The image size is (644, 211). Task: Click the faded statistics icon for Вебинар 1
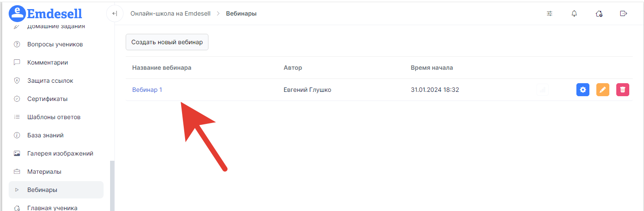pos(543,90)
